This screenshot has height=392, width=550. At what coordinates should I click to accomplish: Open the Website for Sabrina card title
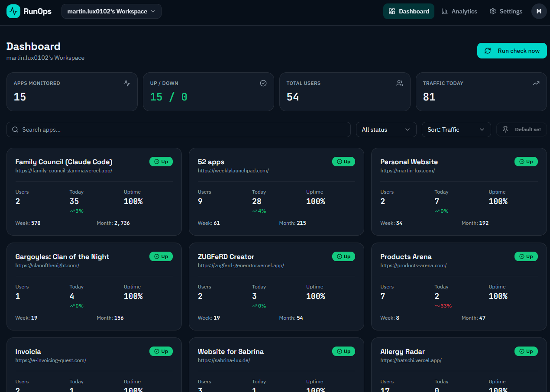pos(231,351)
